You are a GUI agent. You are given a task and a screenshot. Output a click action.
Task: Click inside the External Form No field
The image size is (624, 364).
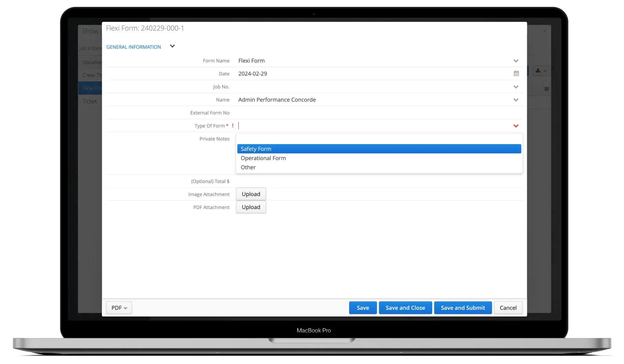coord(310,113)
